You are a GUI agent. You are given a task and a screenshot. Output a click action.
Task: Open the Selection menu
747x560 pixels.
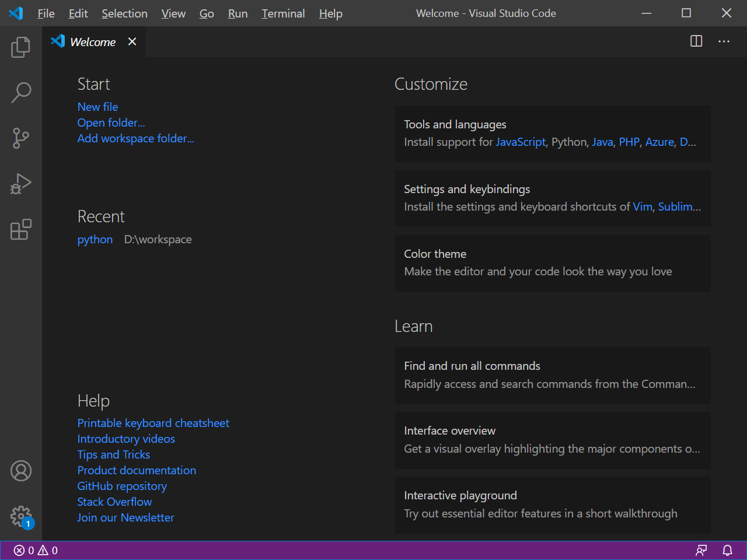coord(124,13)
